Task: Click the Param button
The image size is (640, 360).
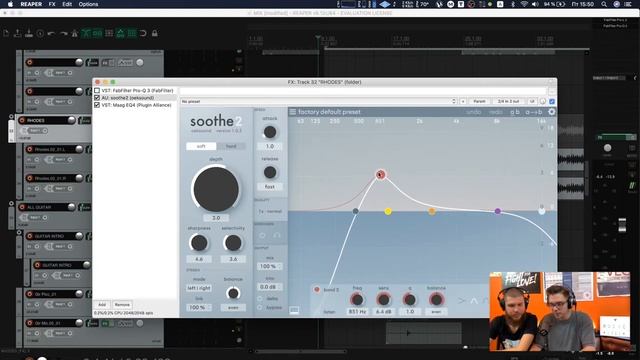Action: coord(480,101)
